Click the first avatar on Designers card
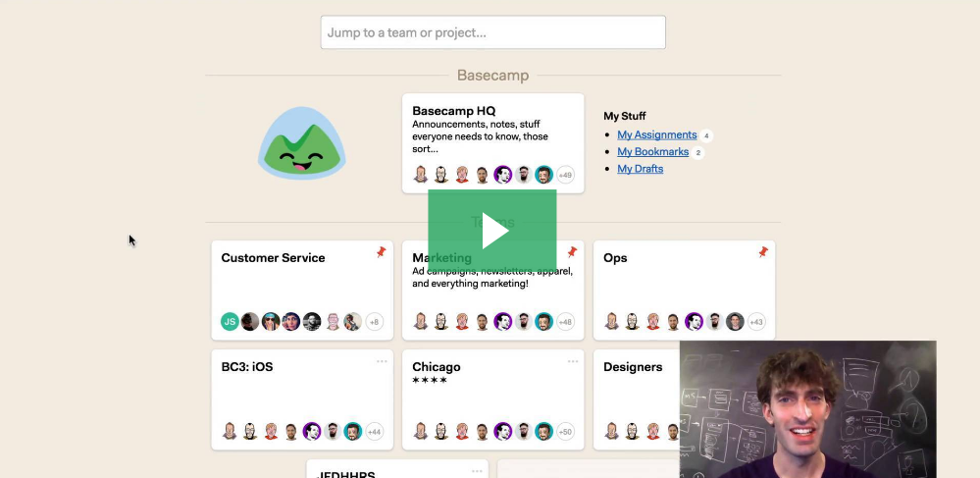The width and height of the screenshot is (980, 478). (612, 431)
